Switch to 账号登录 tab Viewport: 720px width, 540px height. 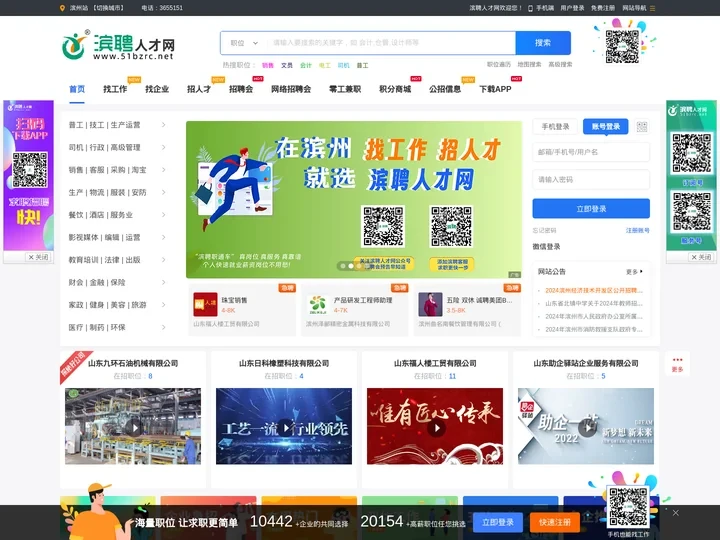(x=606, y=127)
